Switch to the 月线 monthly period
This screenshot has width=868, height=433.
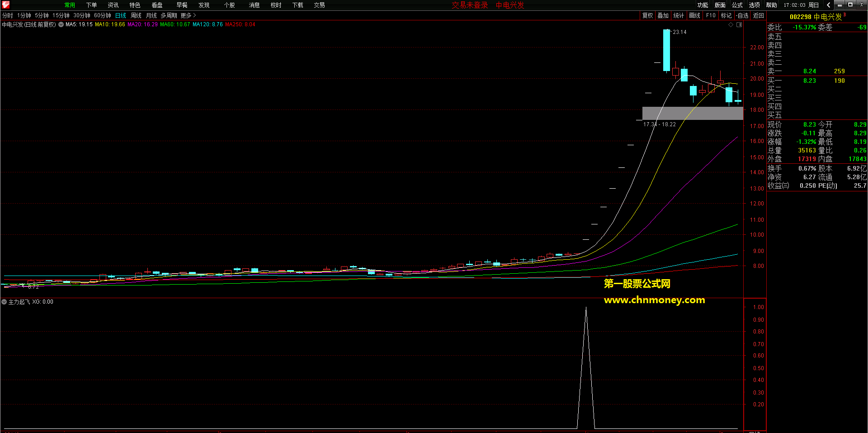point(151,15)
